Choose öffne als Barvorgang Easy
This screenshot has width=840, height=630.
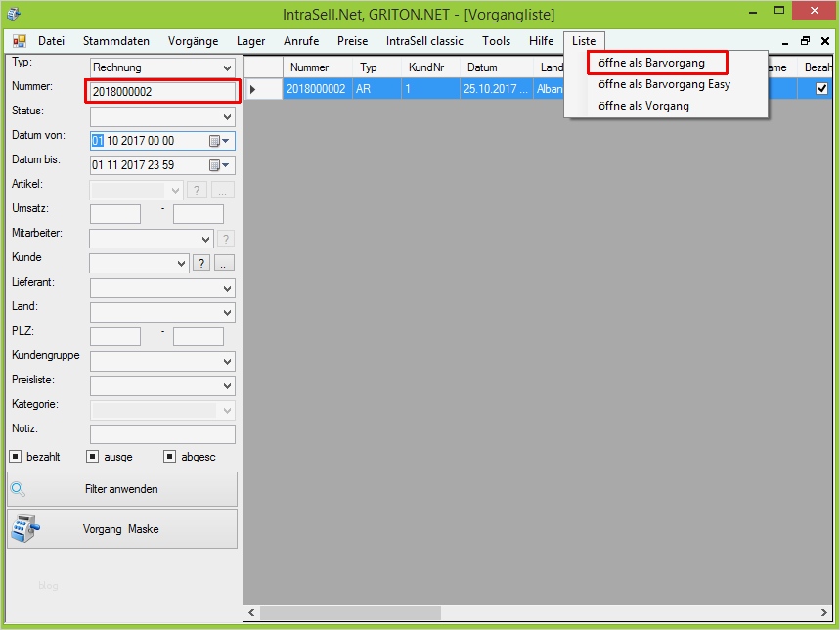664,84
